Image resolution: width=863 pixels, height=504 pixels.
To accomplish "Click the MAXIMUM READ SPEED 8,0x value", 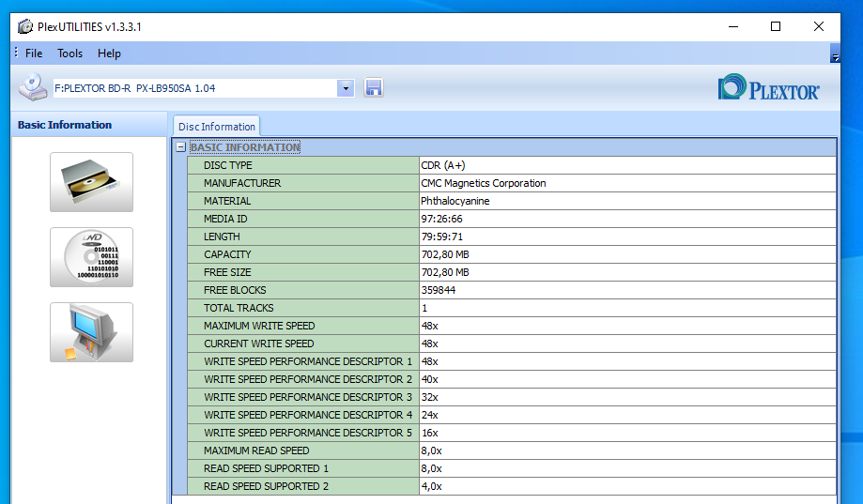I will [x=627, y=451].
